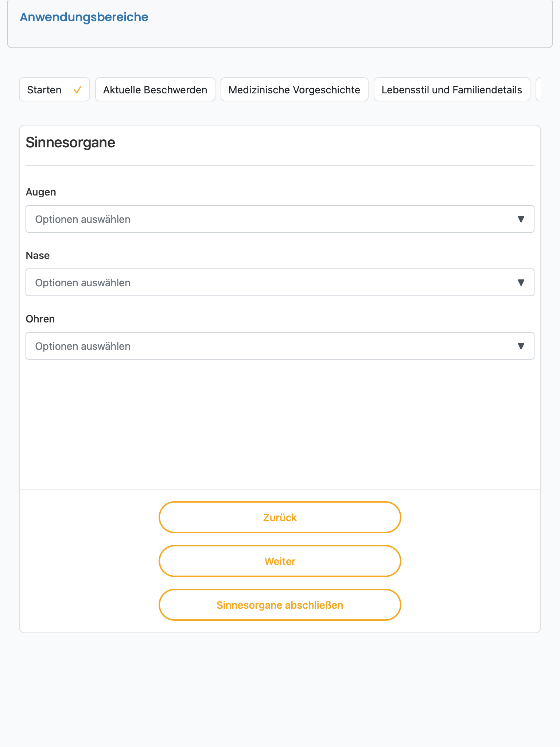
Task: Open the Aktuelle Beschwerden tab
Action: (x=155, y=89)
